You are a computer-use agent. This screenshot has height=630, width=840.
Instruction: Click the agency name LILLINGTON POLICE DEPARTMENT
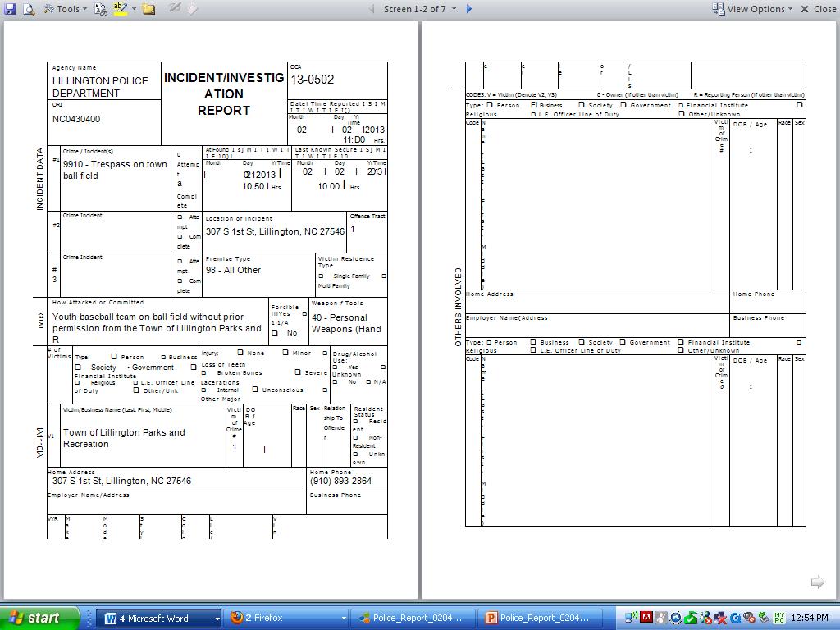pyautogui.click(x=100, y=87)
